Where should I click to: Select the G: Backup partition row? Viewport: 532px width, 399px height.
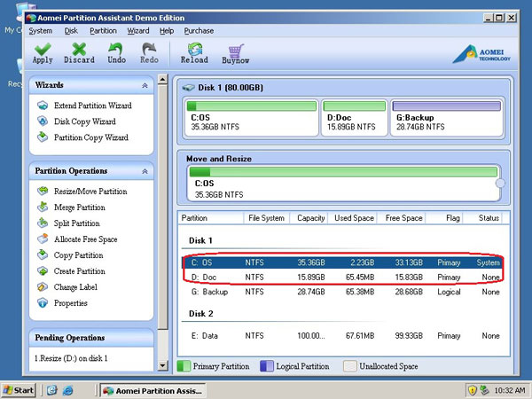tap(342, 292)
